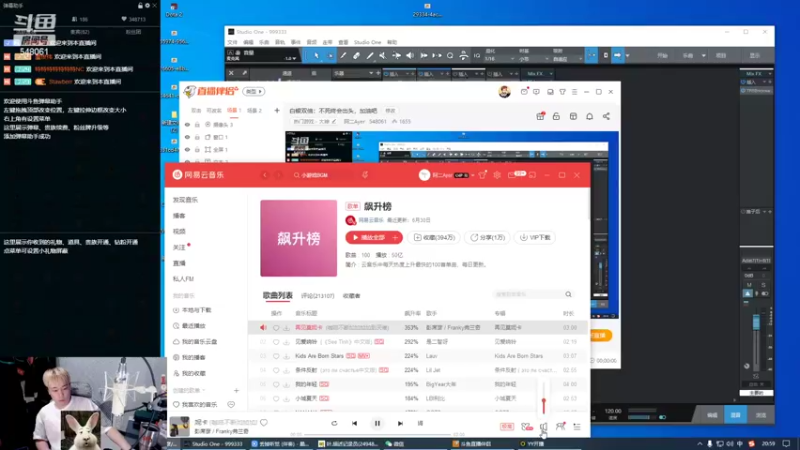Open lyrics icon next to the next-track button
Screen dimensions: 800x450
420,423
